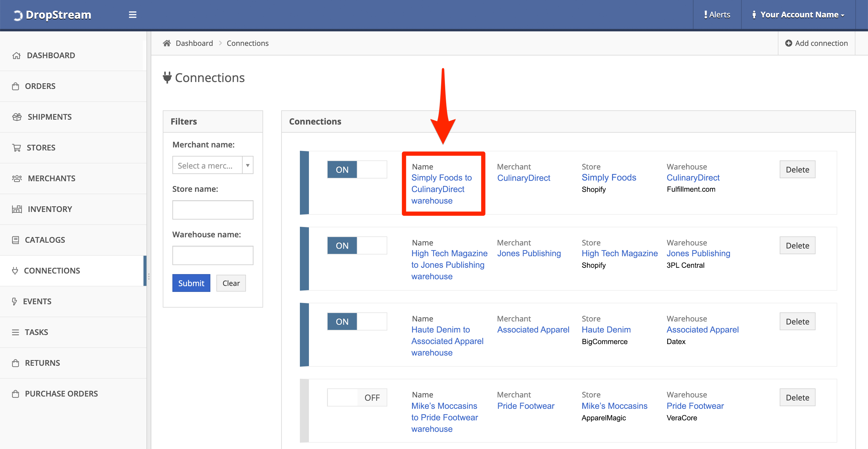Open the Associated Apparel merchant link
The width and height of the screenshot is (868, 449).
pyautogui.click(x=533, y=330)
